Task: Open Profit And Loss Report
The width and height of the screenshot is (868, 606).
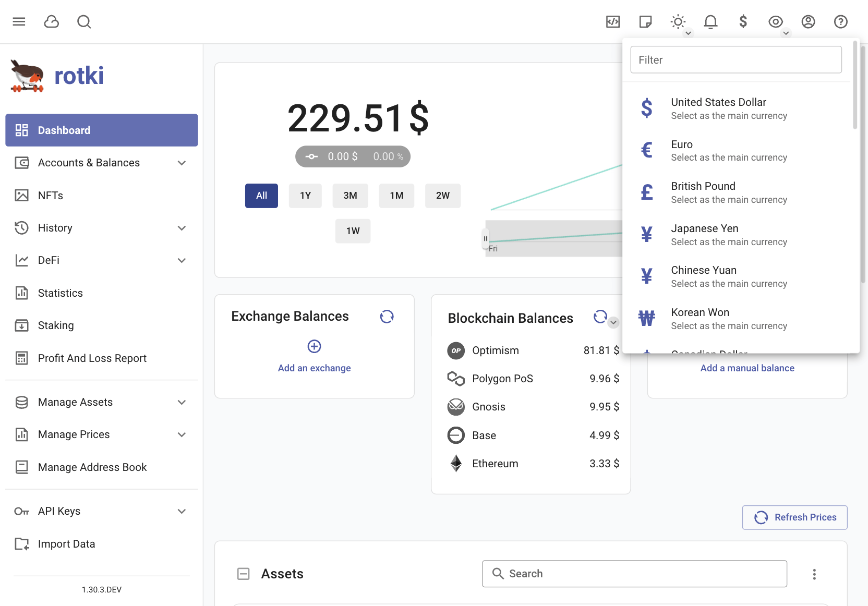Action: click(x=102, y=358)
